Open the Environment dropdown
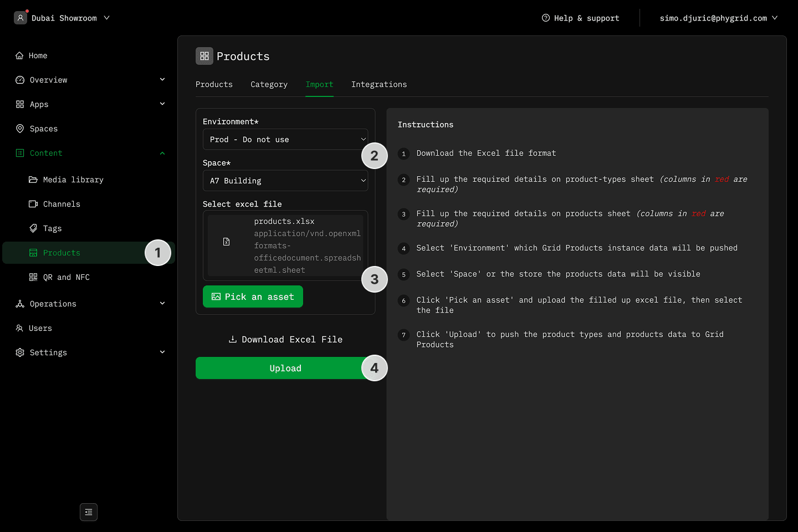The width and height of the screenshot is (798, 532). click(285, 140)
